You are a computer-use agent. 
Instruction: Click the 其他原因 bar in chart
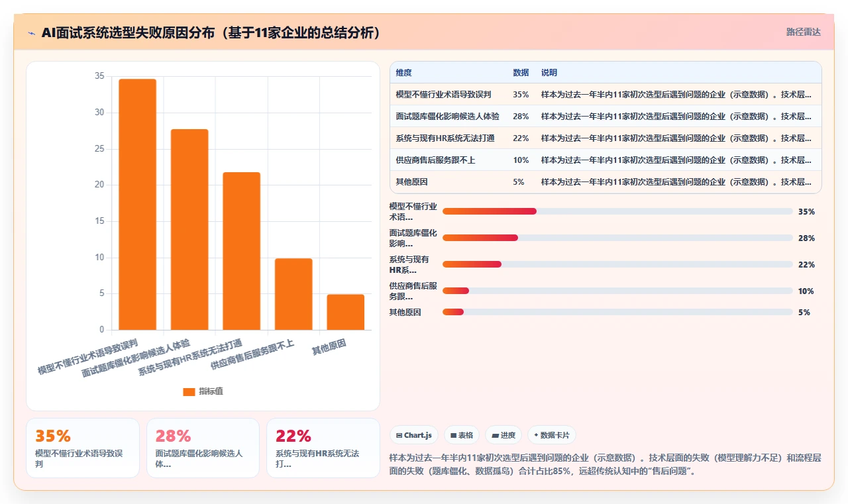(345, 312)
